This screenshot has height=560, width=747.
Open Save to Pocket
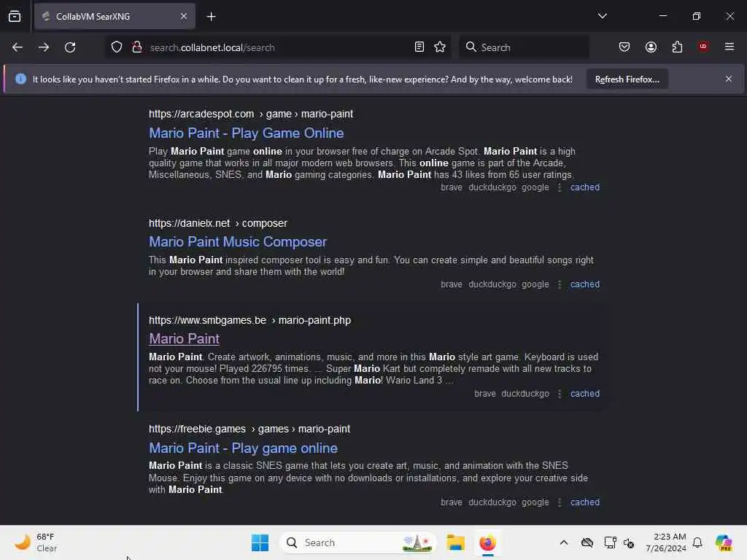tap(624, 47)
